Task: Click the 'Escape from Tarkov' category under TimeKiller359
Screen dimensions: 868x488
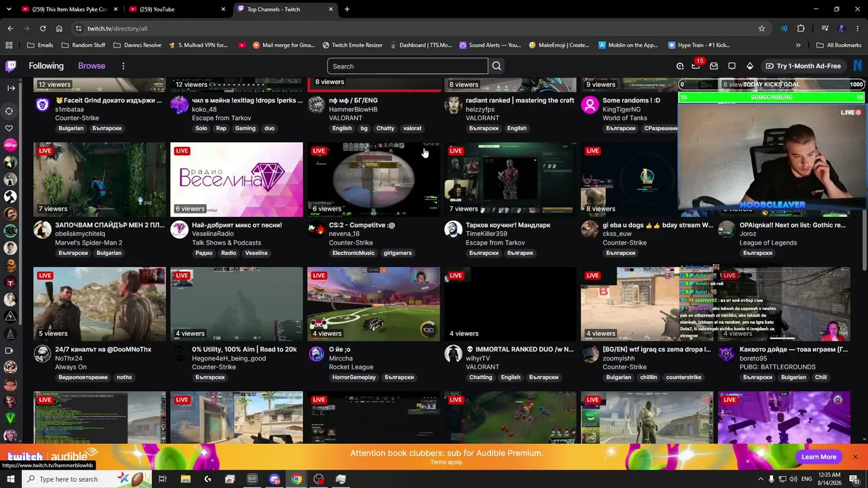Action: [496, 243]
